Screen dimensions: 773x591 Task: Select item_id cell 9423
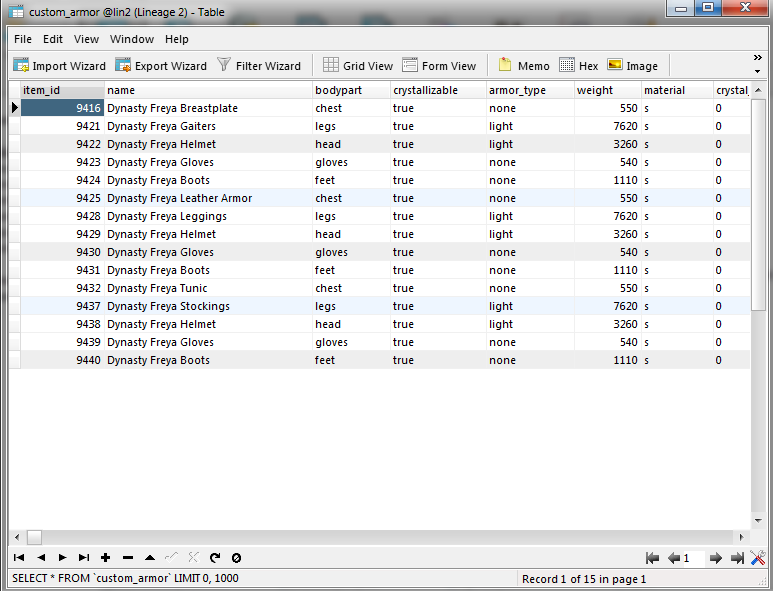[62, 162]
